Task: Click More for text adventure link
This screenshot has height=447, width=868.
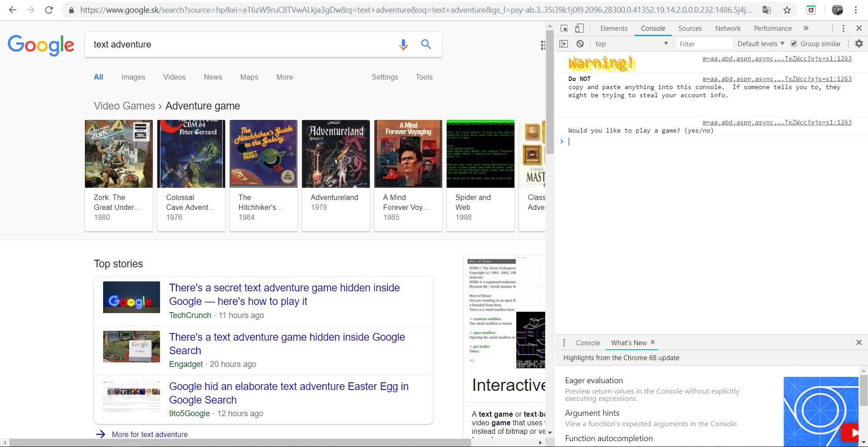Action: (150, 434)
